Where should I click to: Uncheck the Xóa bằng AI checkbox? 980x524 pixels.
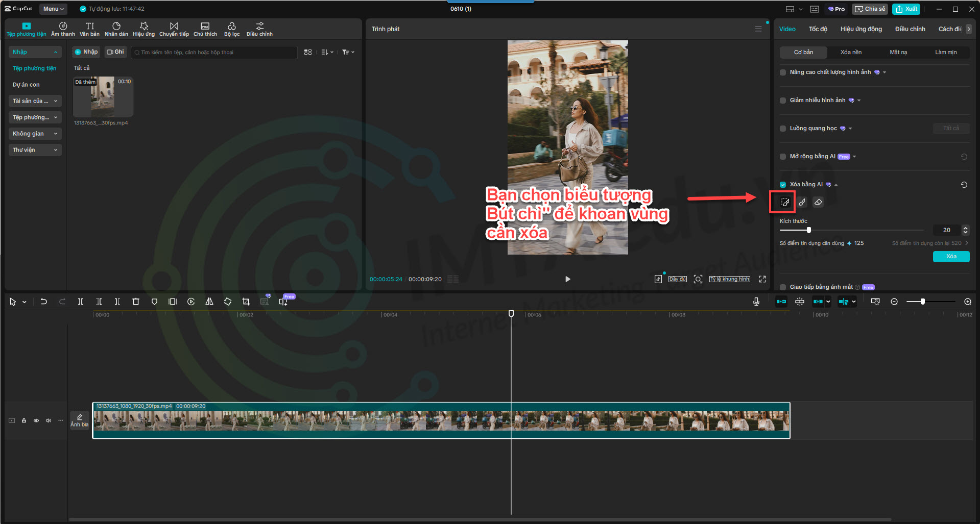click(783, 185)
